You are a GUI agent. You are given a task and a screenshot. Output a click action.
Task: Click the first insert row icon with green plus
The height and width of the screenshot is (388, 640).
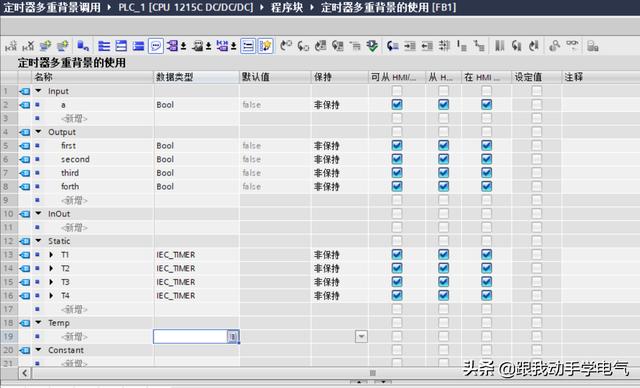click(45, 46)
